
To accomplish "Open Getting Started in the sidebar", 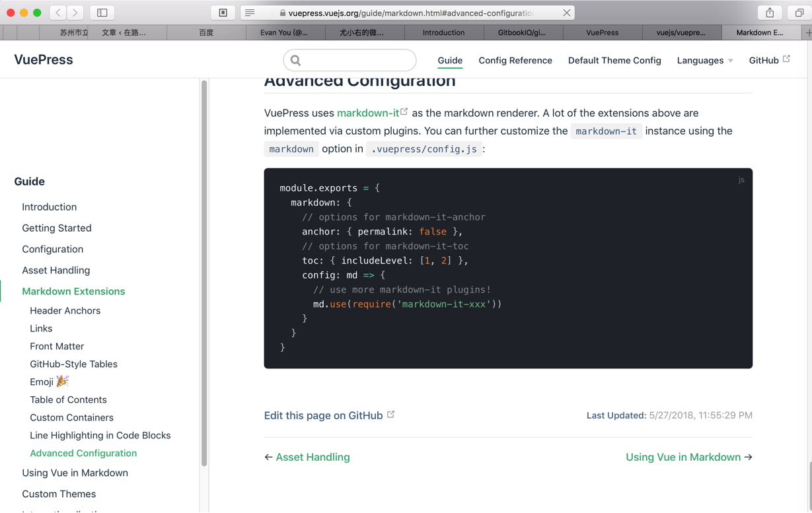I will (x=57, y=228).
